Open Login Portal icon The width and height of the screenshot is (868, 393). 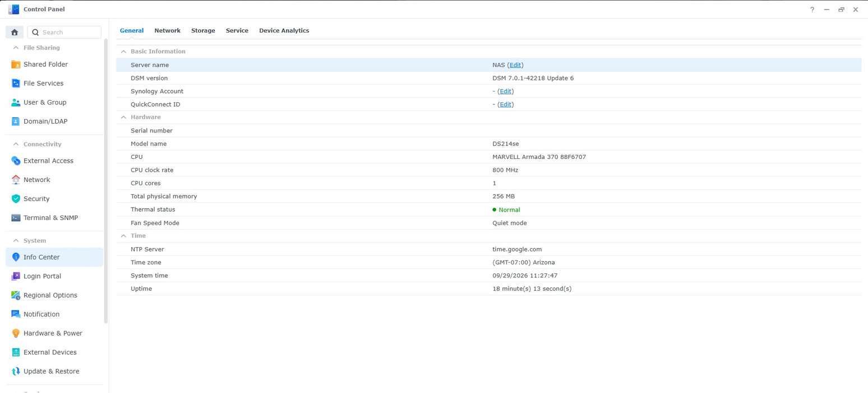(x=16, y=277)
